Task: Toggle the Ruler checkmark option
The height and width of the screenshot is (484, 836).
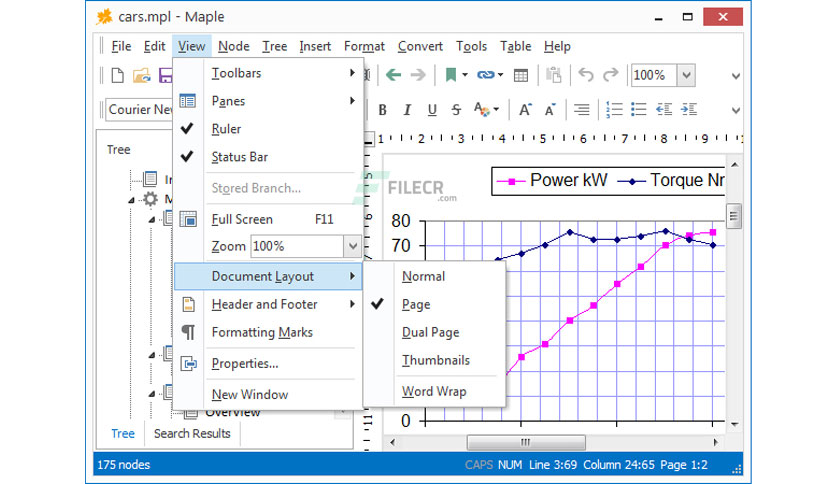Action: pyautogui.click(x=268, y=129)
